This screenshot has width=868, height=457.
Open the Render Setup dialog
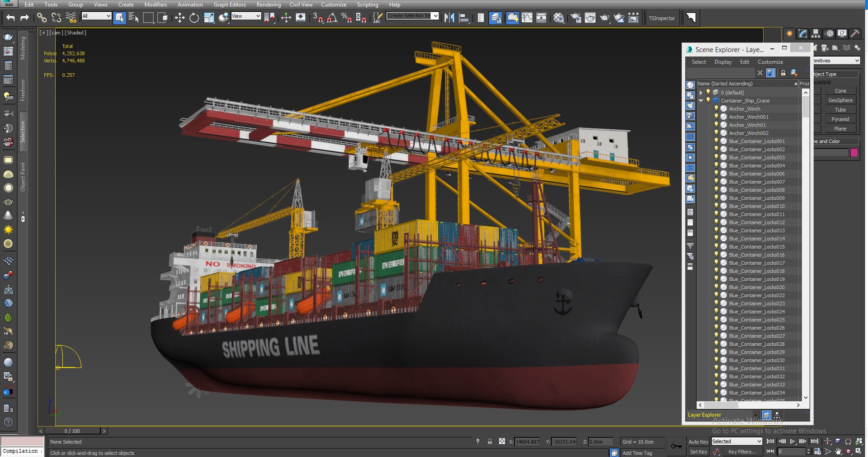click(x=576, y=18)
